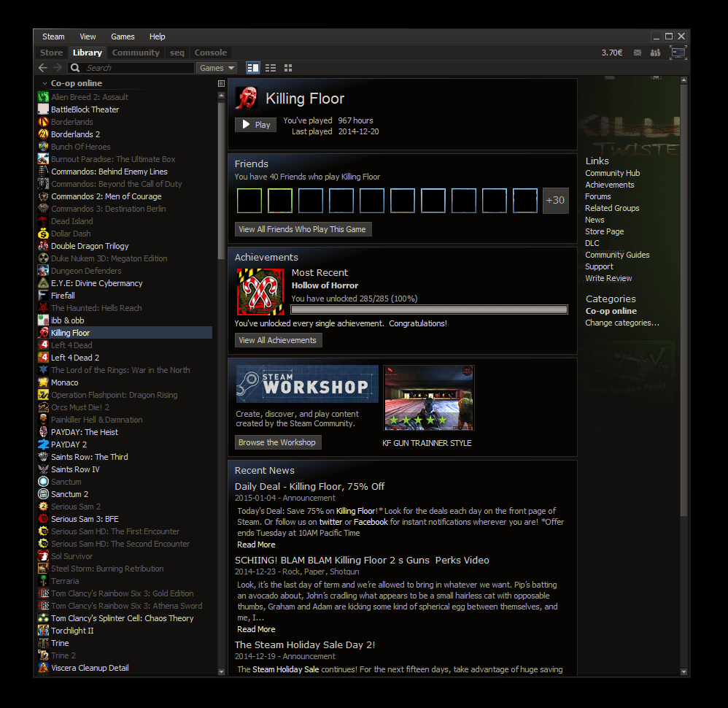Viewport: 728px width, 708px height.
Task: Open the inbox envelope icon
Action: click(x=638, y=53)
